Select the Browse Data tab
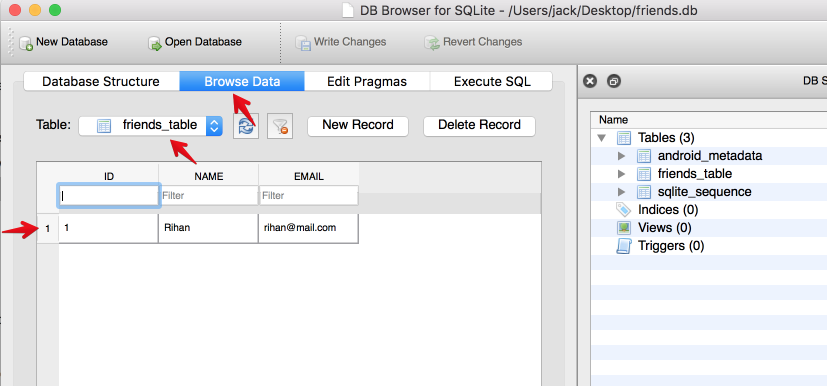The image size is (827, 386). click(242, 82)
